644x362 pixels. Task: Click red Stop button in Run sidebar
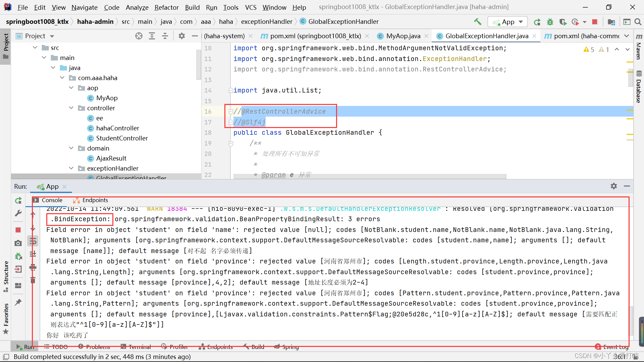[x=18, y=230]
